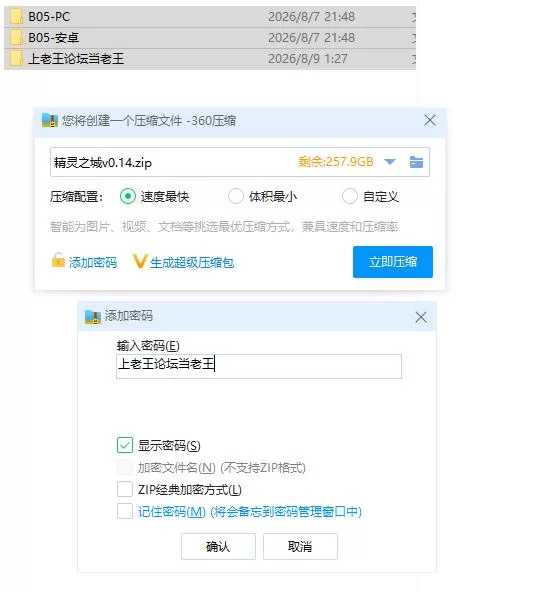Viewport: 558px width, 592px height.
Task: Enable ZIP经典加密方式 checkbox
Action: click(125, 489)
